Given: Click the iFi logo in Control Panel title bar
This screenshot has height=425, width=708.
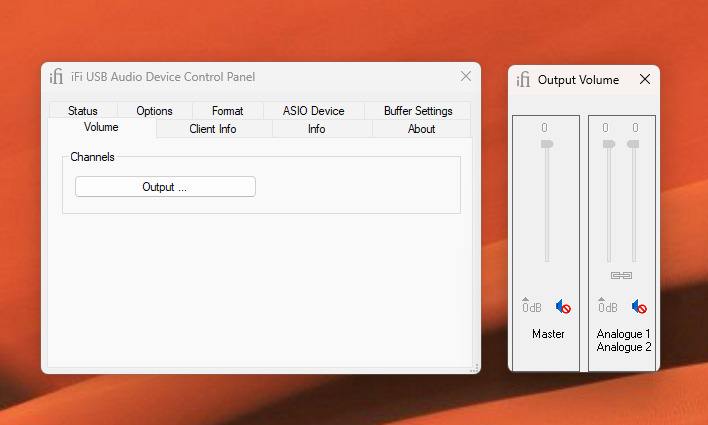Looking at the screenshot, I should click(x=57, y=77).
